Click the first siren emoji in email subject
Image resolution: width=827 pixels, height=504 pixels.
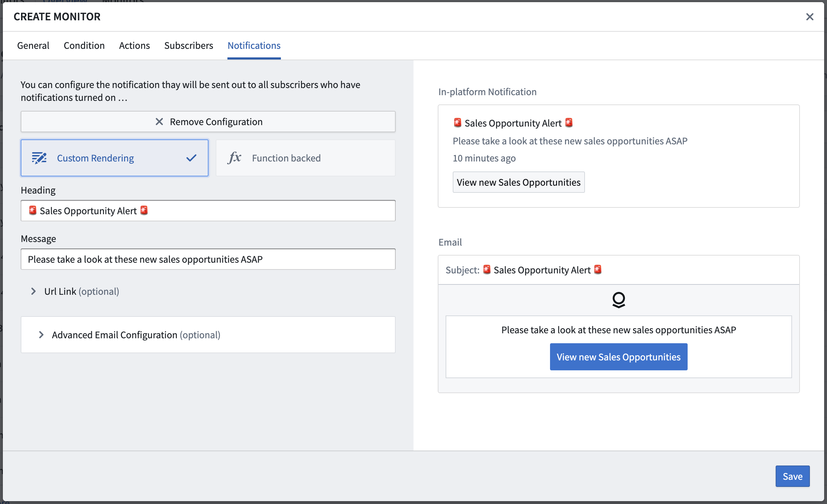click(487, 269)
